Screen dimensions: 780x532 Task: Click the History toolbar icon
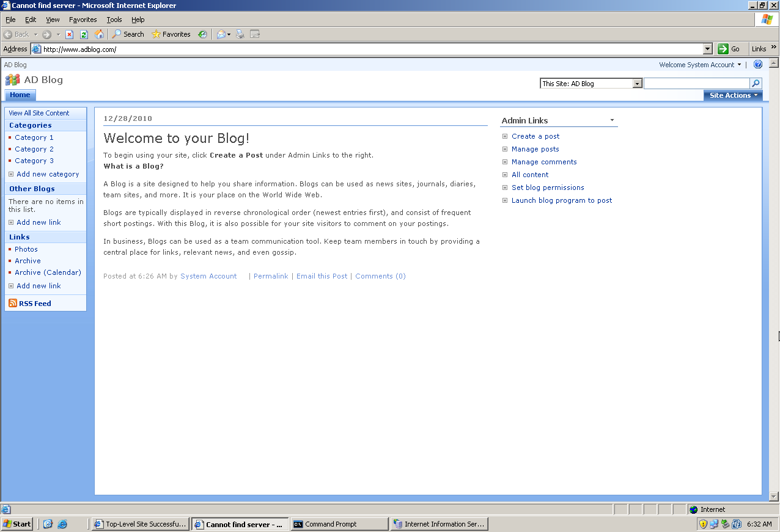tap(202, 34)
